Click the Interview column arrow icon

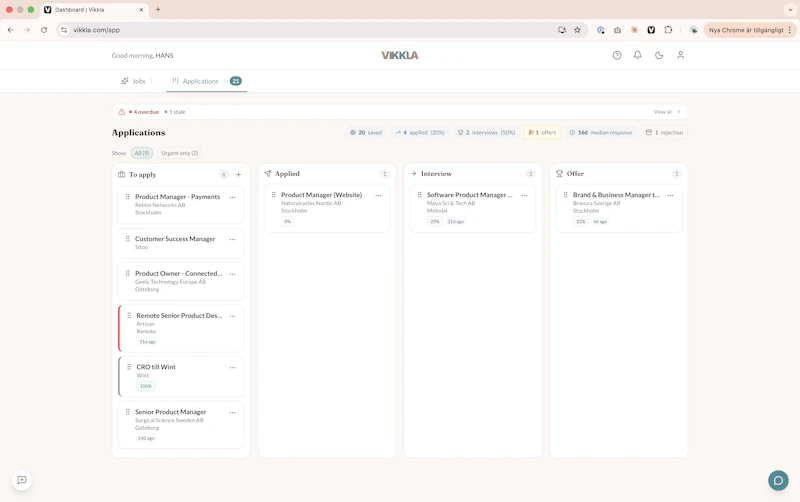[x=413, y=173]
